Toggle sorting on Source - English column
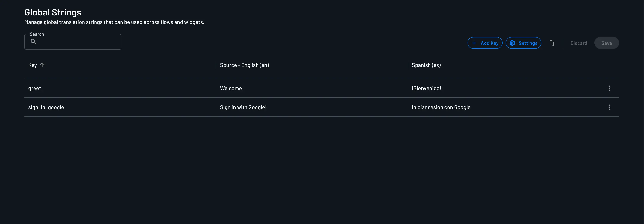The height and width of the screenshot is (224, 644). [x=244, y=65]
